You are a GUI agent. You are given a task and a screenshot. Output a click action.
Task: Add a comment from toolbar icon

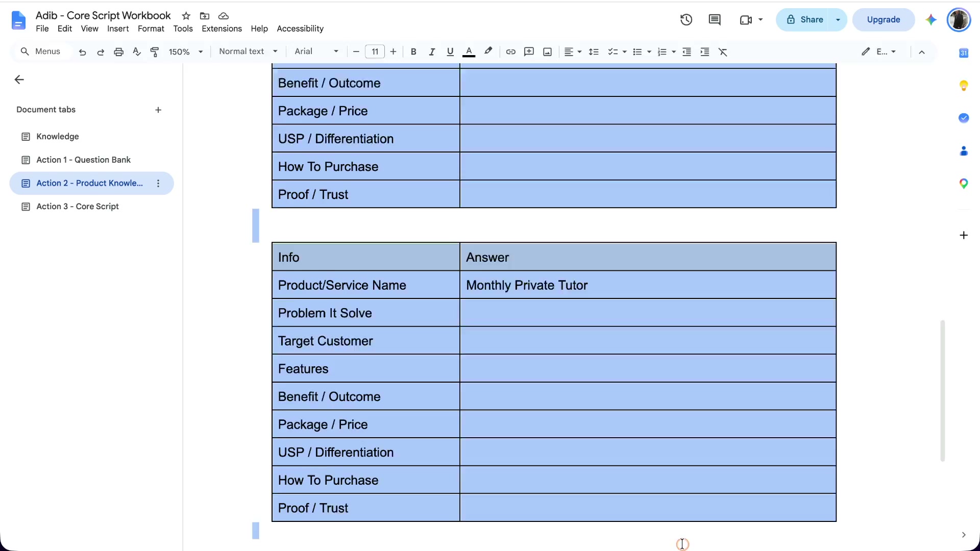529,52
